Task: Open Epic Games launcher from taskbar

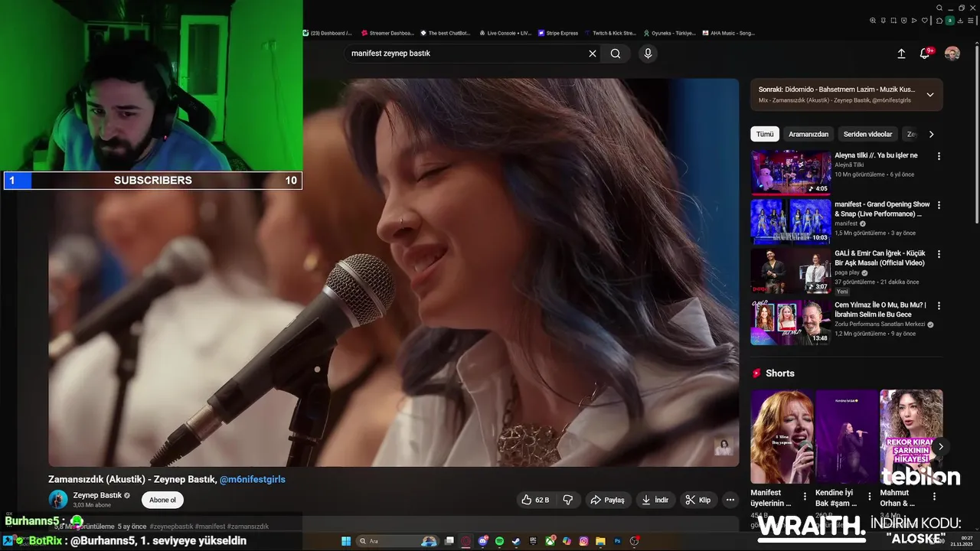Action: (533, 541)
